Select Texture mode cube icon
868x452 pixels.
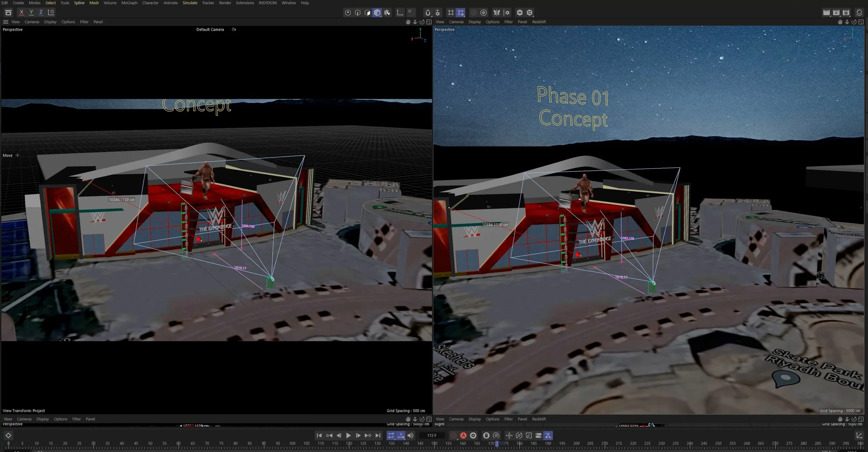pyautogui.click(x=387, y=12)
